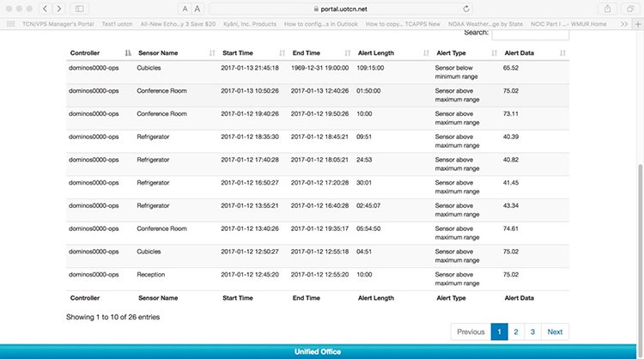This screenshot has height=359, width=644.
Task: Click alert length 109:15:00
Action: [370, 68]
